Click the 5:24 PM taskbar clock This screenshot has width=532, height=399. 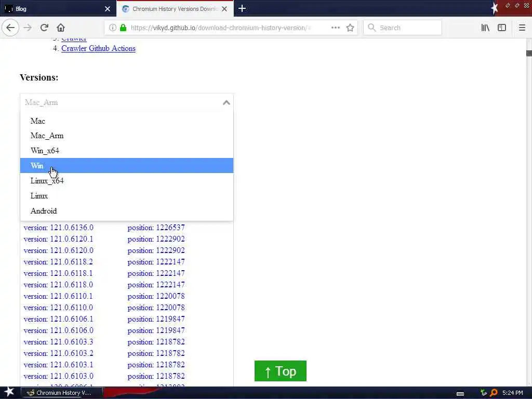click(x=513, y=393)
